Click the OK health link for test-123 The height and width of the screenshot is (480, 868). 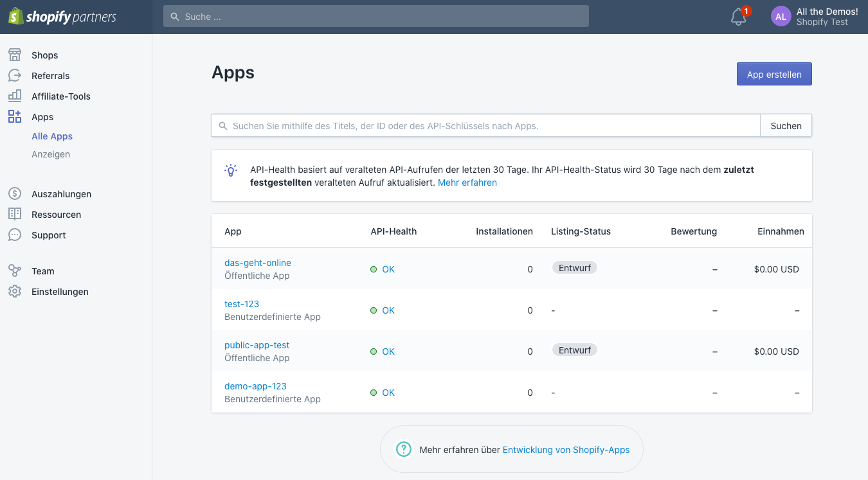click(x=388, y=310)
